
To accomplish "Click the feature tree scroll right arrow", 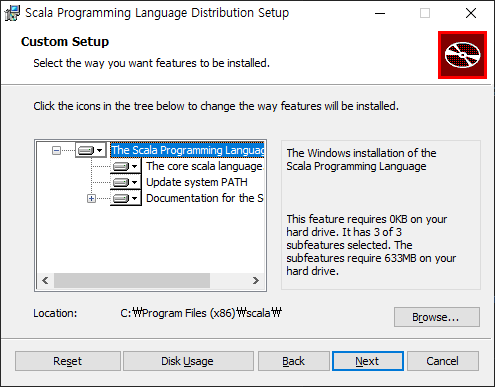I will (x=256, y=280).
